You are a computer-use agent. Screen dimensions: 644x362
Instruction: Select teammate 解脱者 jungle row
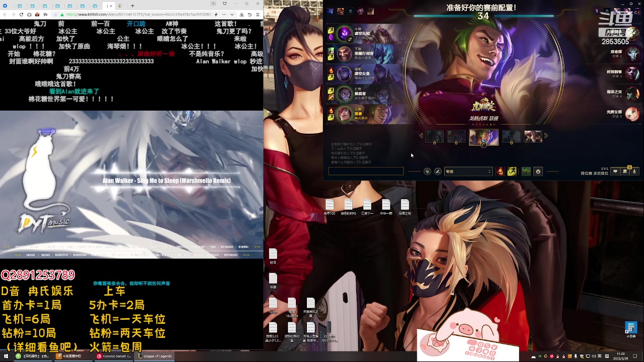pyautogui.click(x=365, y=94)
